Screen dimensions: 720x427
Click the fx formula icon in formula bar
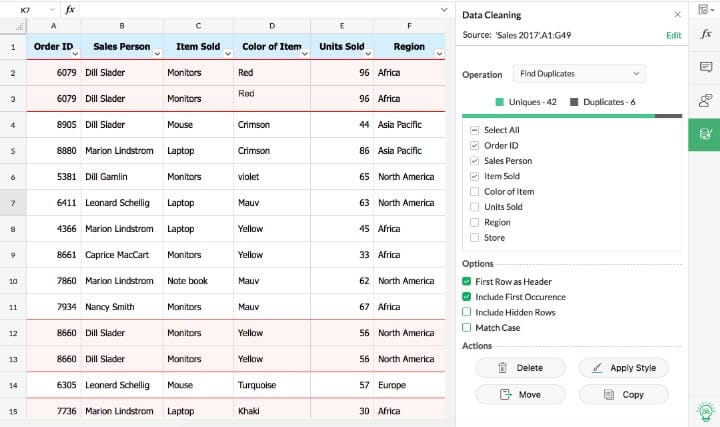pos(70,10)
